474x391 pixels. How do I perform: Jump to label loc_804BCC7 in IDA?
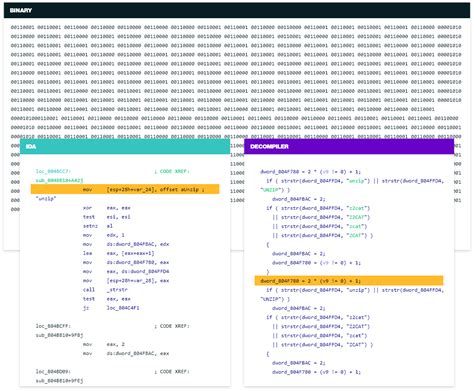coord(53,171)
